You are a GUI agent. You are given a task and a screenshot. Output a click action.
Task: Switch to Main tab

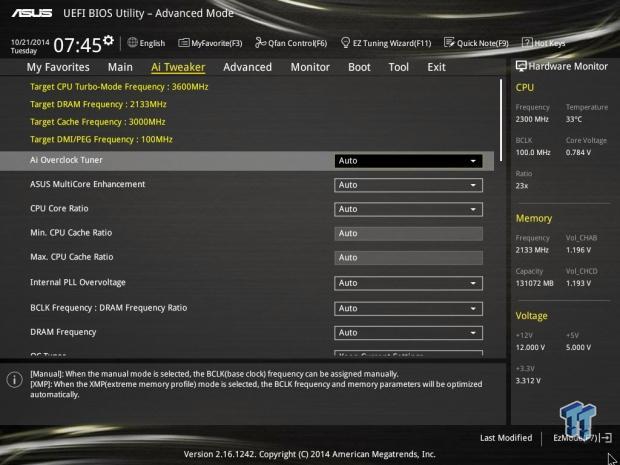pyautogui.click(x=120, y=67)
